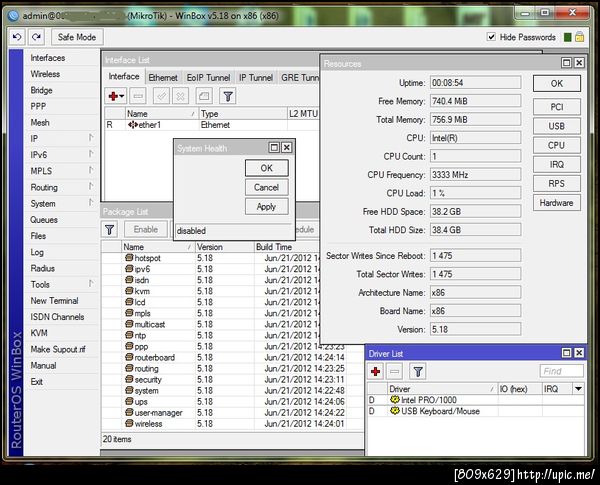Click the padlock icon in the top-right corner
Image resolution: width=600 pixels, height=485 pixels.
[580, 37]
